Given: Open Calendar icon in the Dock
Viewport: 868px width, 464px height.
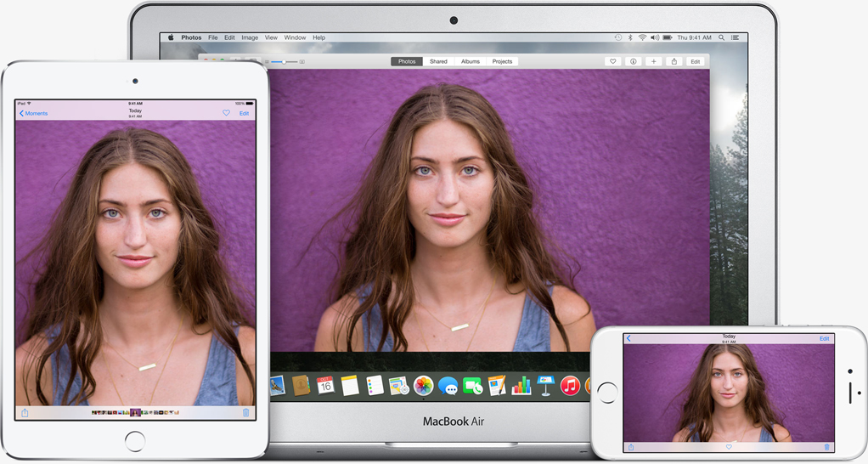Looking at the screenshot, I should coord(325,386).
